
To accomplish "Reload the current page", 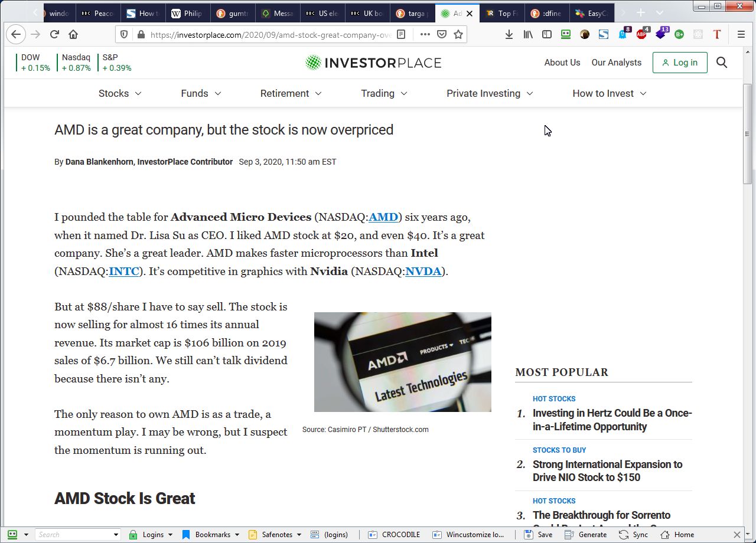I will [x=54, y=34].
